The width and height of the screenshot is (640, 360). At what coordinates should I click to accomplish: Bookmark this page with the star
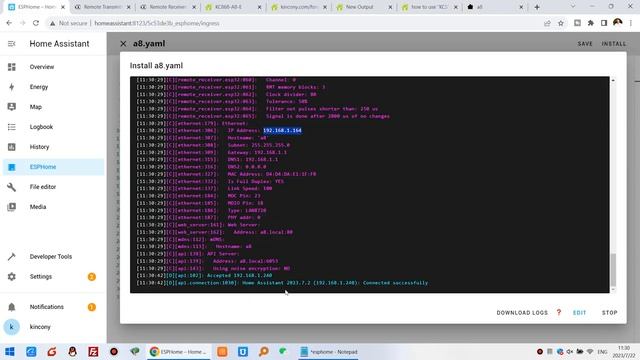coord(561,23)
